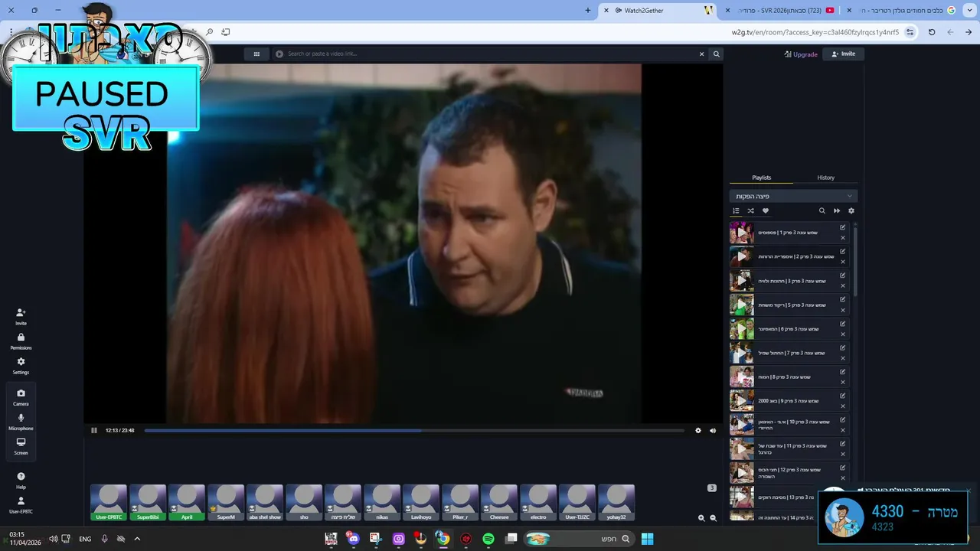The width and height of the screenshot is (980, 551).
Task: Open playlist settings gear
Action: point(851,210)
